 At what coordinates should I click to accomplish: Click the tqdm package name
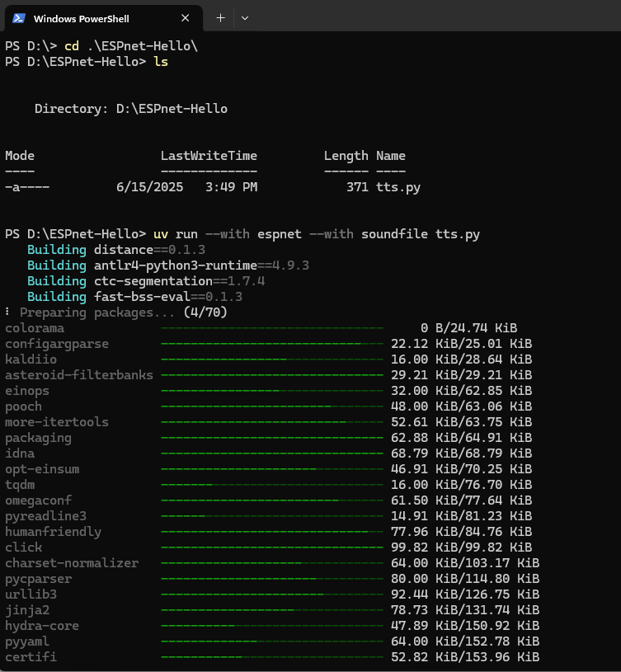point(20,485)
